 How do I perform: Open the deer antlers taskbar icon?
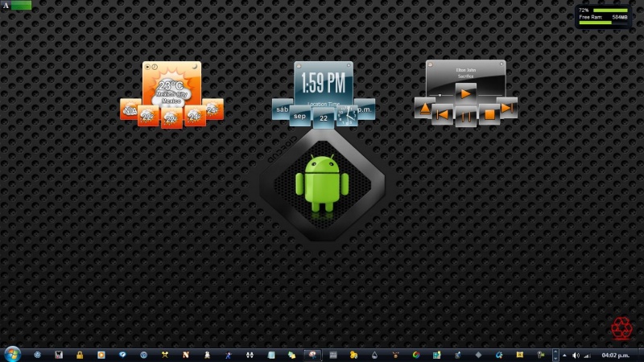pos(395,355)
